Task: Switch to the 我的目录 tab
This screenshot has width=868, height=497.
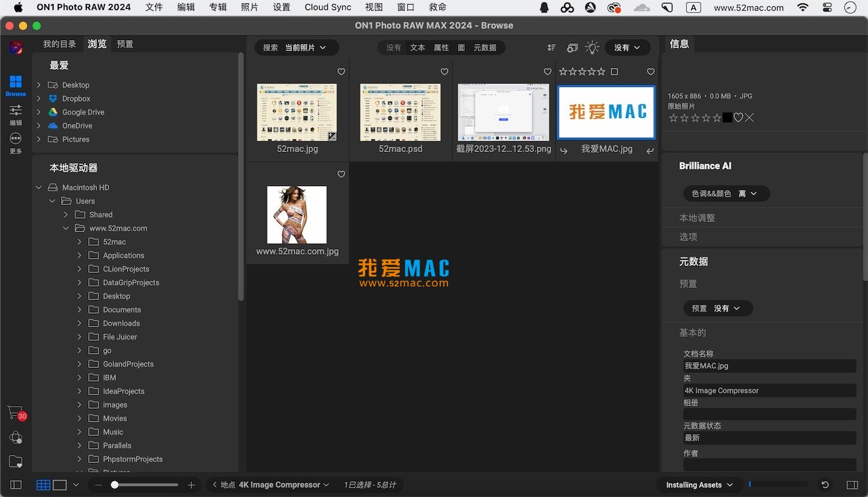Action: click(x=60, y=44)
